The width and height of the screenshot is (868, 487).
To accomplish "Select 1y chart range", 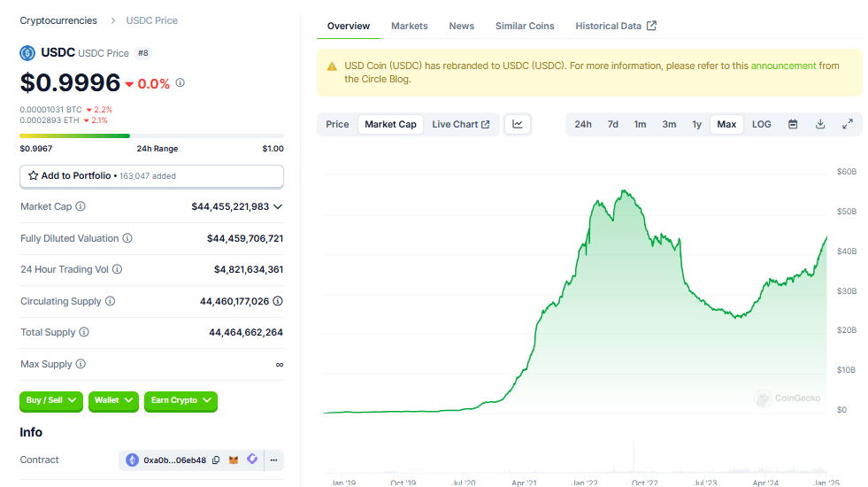I will pyautogui.click(x=696, y=124).
